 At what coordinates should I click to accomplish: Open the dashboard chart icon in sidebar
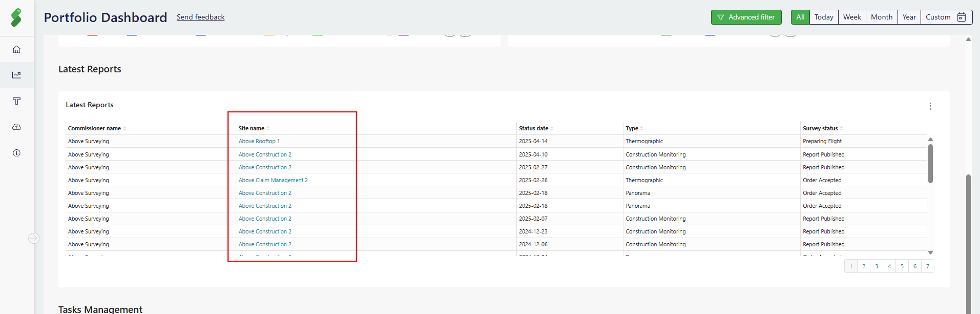(16, 75)
